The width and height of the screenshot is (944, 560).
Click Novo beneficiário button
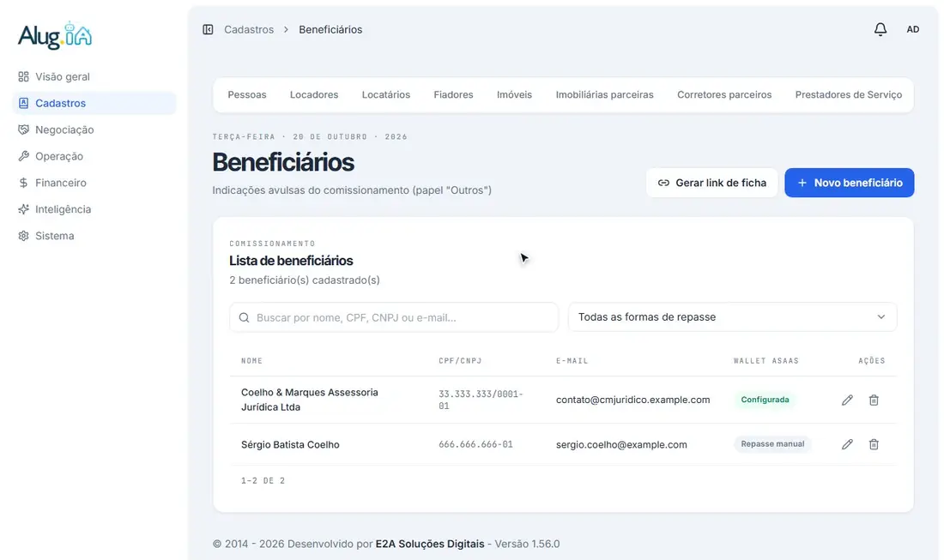pos(849,183)
